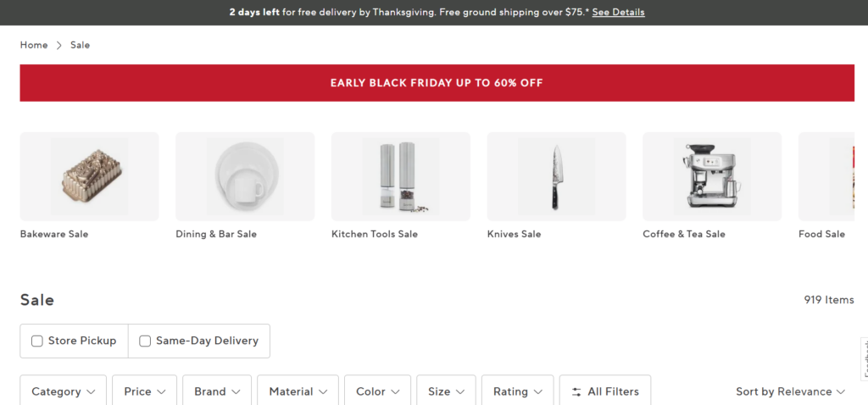Expand the Material filter dropdown
Screen dimensions: 868x405
(x=298, y=391)
